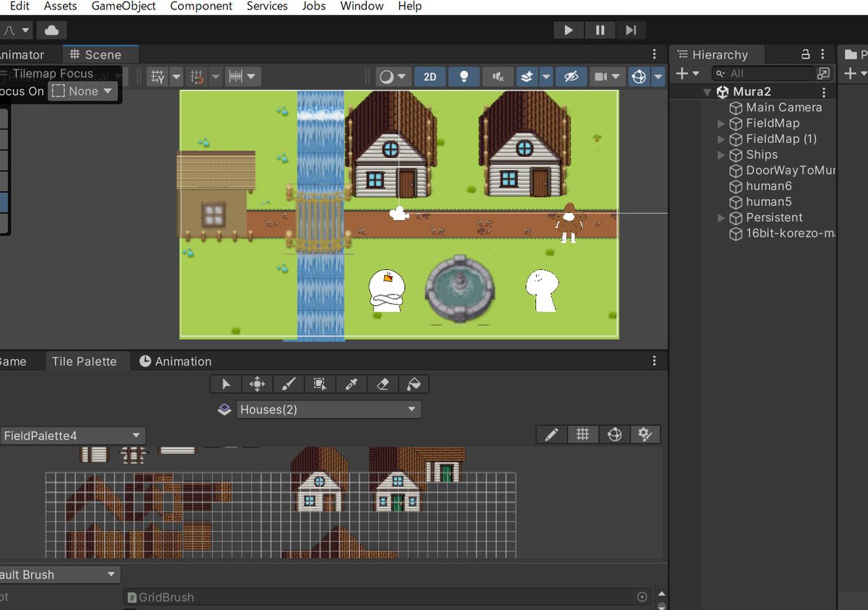Toggle the Hierarchy lock icon
Screen dimensions: 868x610
click(x=806, y=54)
